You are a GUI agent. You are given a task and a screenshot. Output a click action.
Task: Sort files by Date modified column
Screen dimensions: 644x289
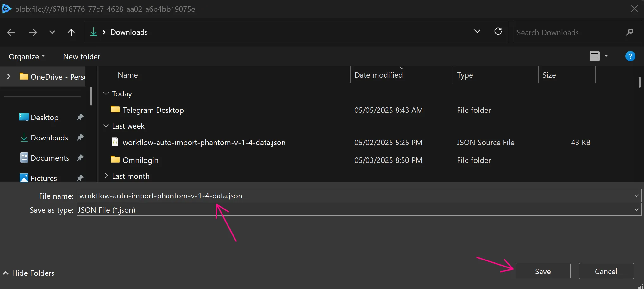378,75
